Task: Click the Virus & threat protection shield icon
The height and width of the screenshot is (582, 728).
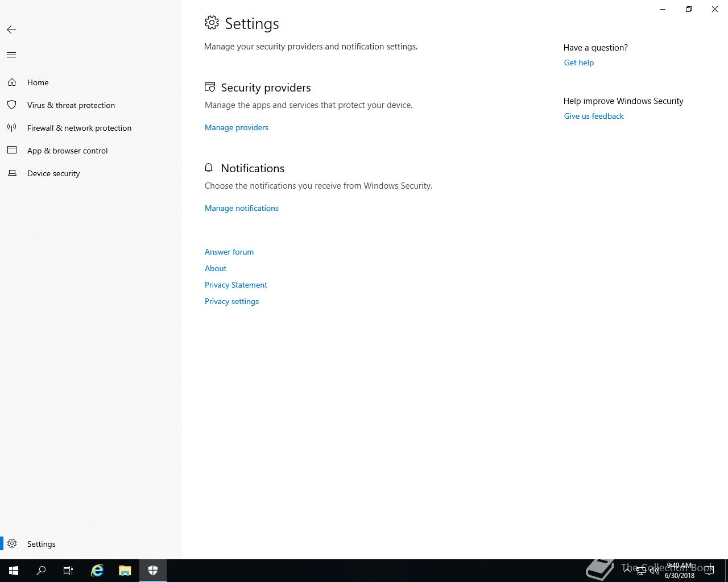Action: click(12, 105)
